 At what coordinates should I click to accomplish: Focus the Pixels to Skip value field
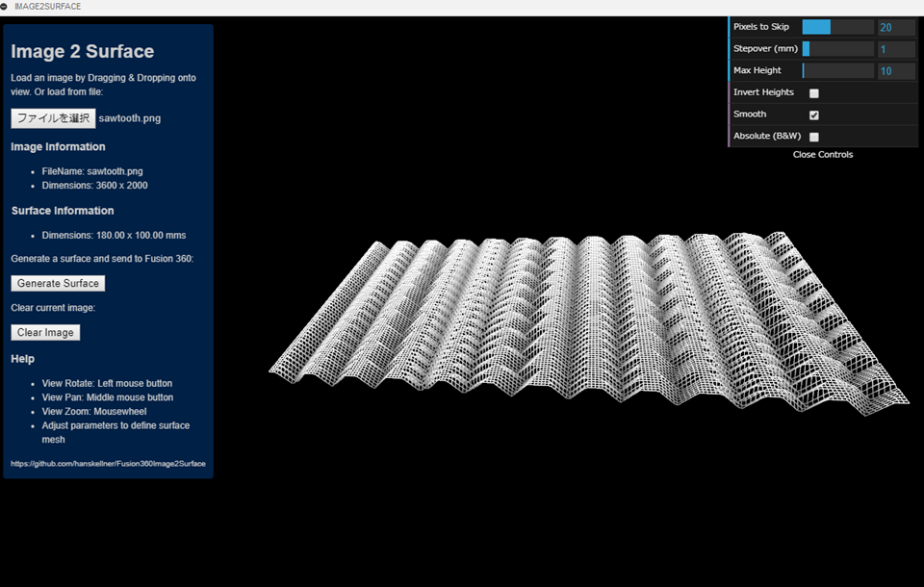pyautogui.click(x=896, y=27)
